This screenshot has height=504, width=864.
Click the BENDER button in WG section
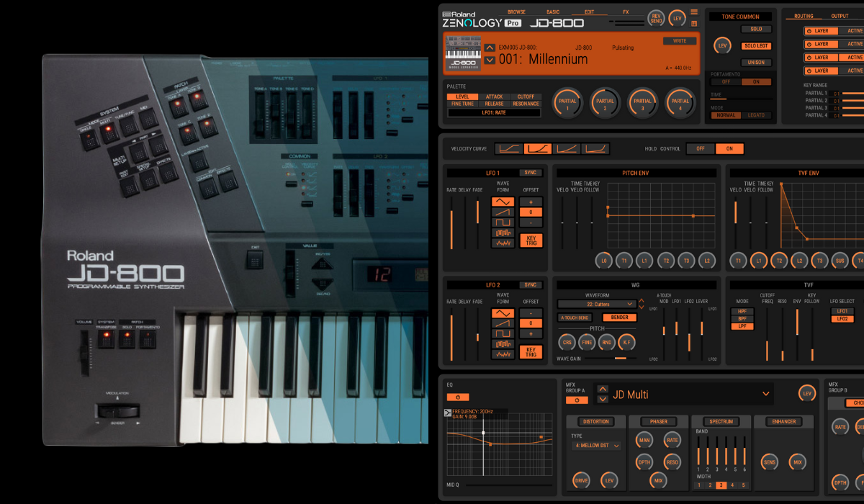(x=619, y=317)
